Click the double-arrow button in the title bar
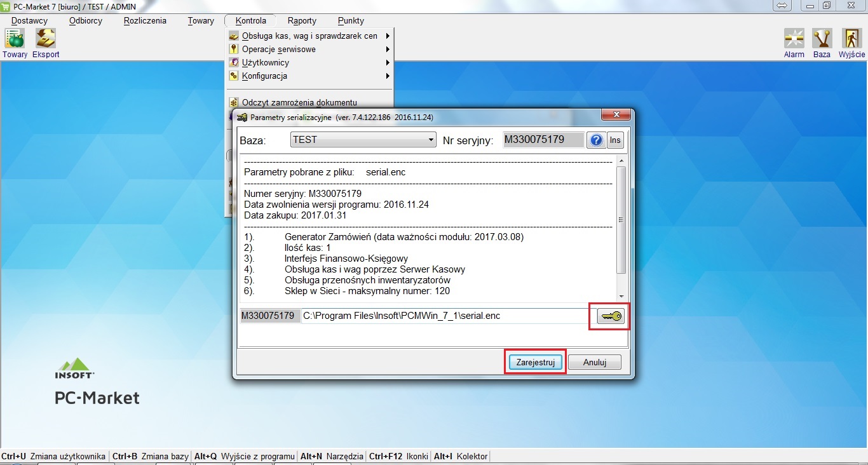Screen dimensions: 868x465 coord(782,6)
